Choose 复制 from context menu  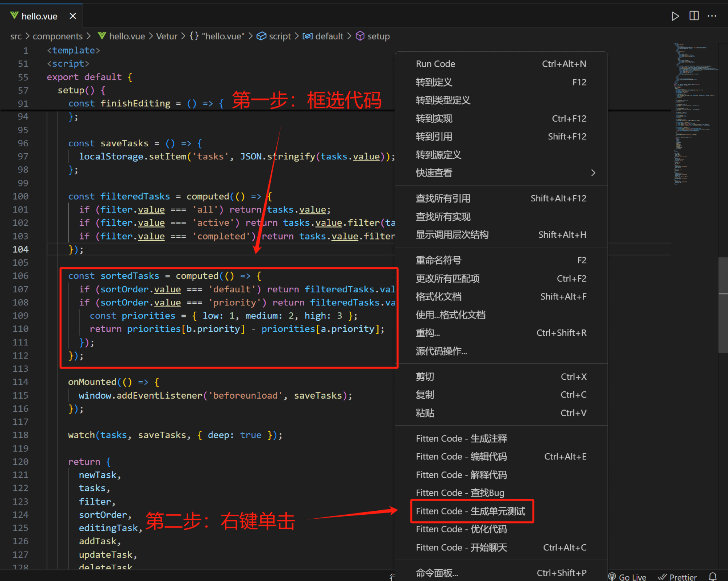(501, 395)
